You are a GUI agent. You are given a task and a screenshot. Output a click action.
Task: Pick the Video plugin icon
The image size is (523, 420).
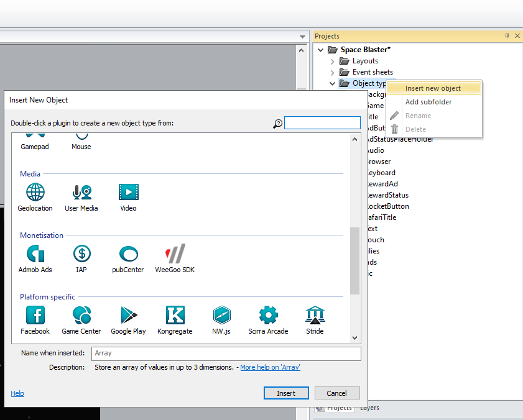pos(128,192)
